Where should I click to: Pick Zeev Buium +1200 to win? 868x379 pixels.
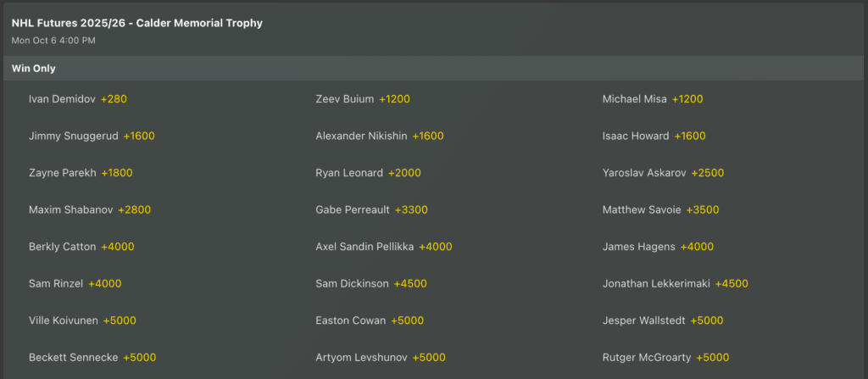tap(394, 99)
